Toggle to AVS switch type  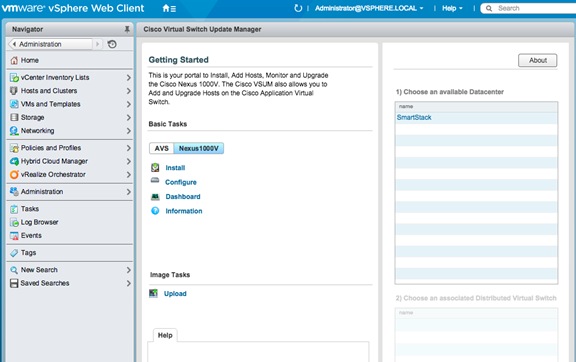pyautogui.click(x=161, y=148)
